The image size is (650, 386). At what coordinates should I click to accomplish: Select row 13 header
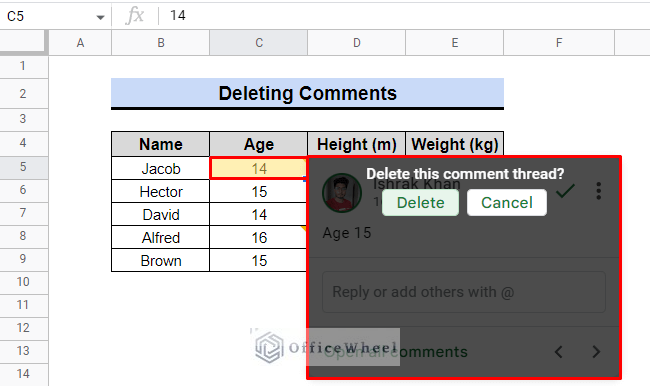24,352
